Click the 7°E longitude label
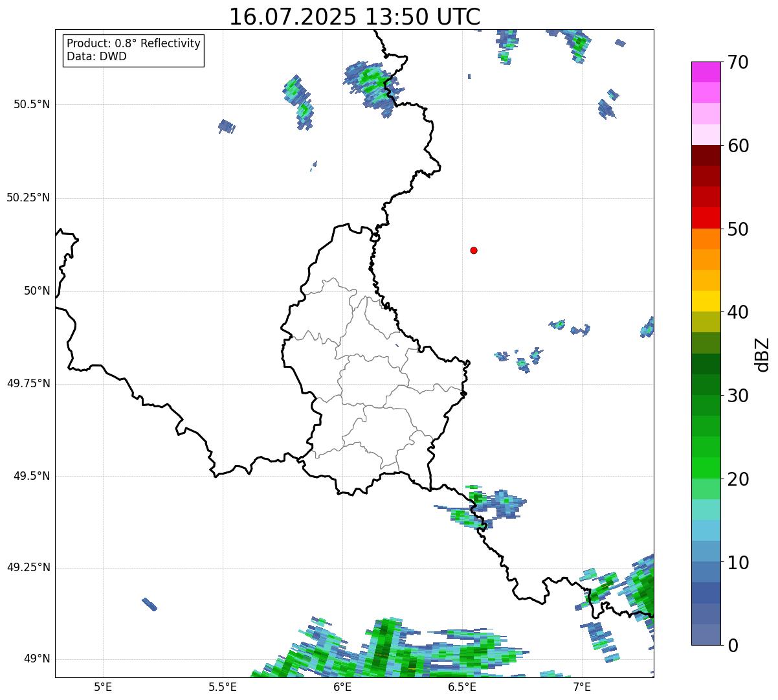 [582, 686]
